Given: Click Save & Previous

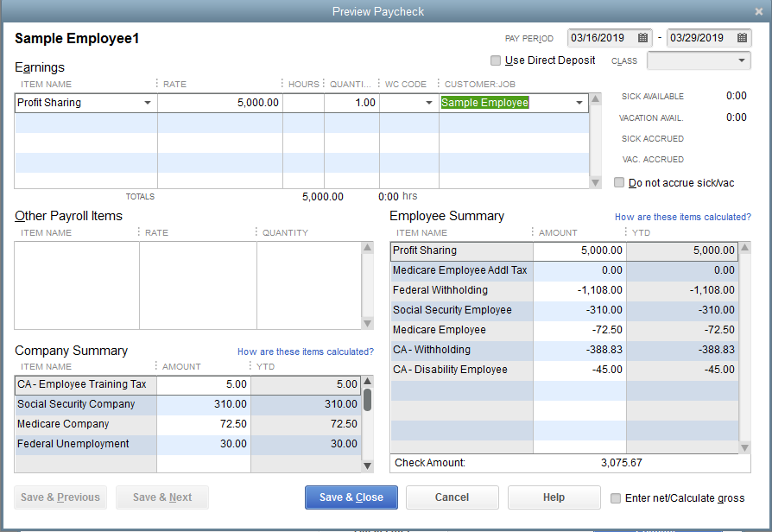Looking at the screenshot, I should pos(60,497).
